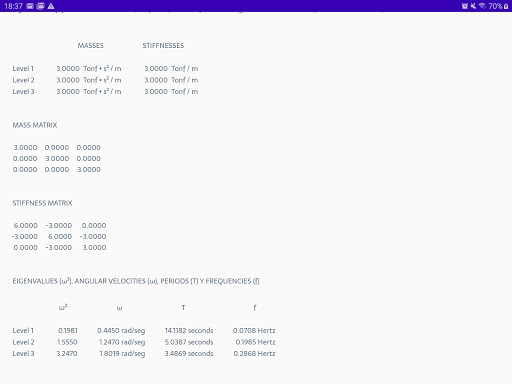Select positive 3.0000 in stiffness matrix
This screenshot has width=512, height=384.
[x=95, y=247]
